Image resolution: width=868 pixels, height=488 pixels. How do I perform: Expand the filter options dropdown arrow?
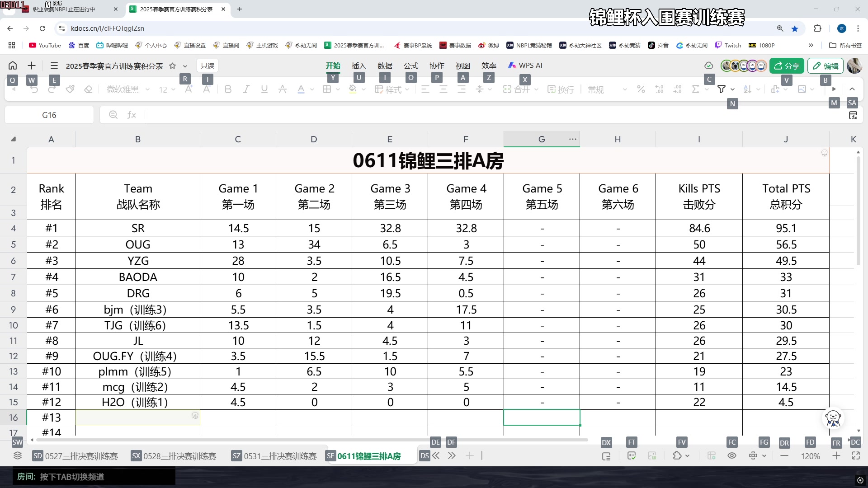pos(732,89)
